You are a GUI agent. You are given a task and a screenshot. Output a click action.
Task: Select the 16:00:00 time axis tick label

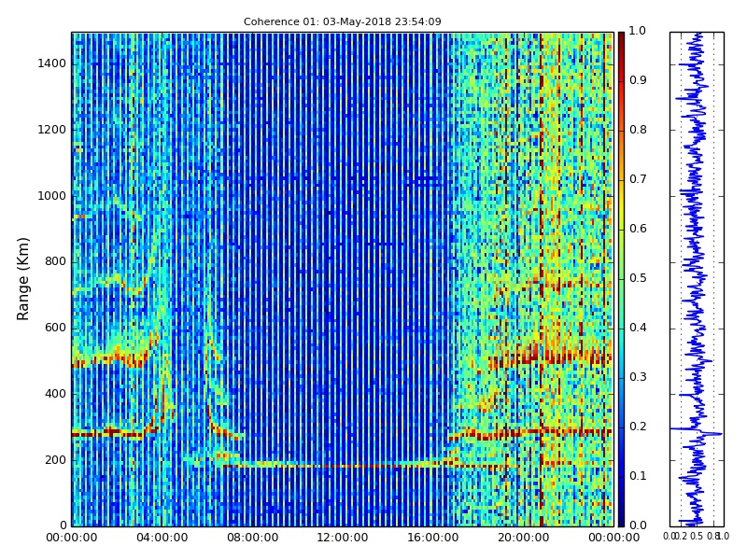coord(432,539)
